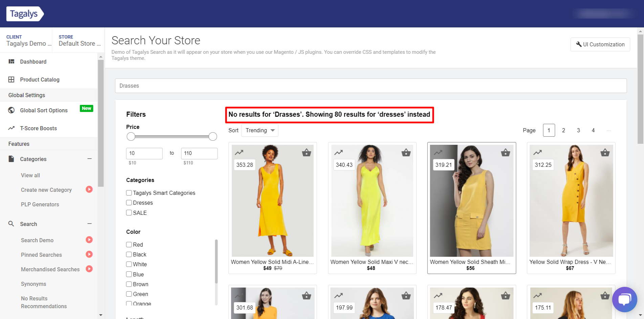Select current page 1 button
Screen dimensions: 644x319
tap(549, 130)
